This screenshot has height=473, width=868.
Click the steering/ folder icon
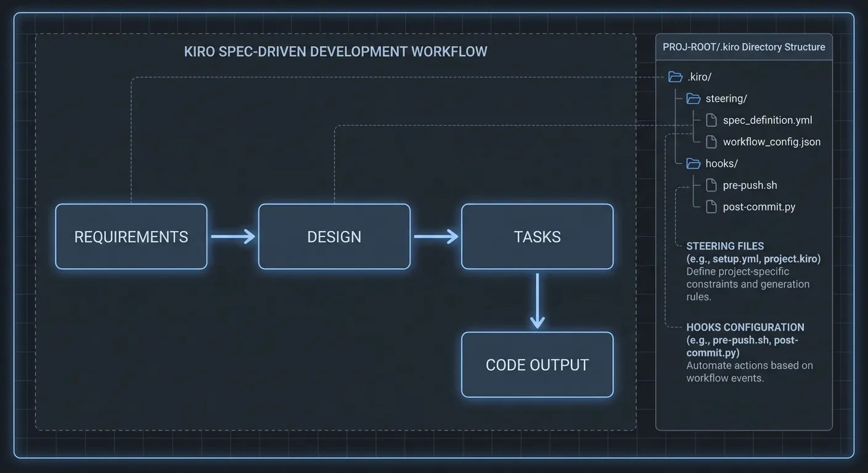pos(694,99)
